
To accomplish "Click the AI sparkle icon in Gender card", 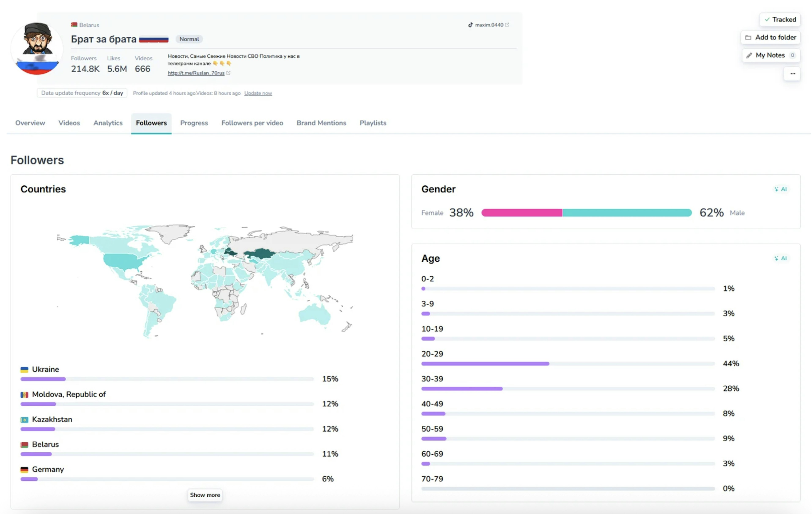I will point(776,189).
